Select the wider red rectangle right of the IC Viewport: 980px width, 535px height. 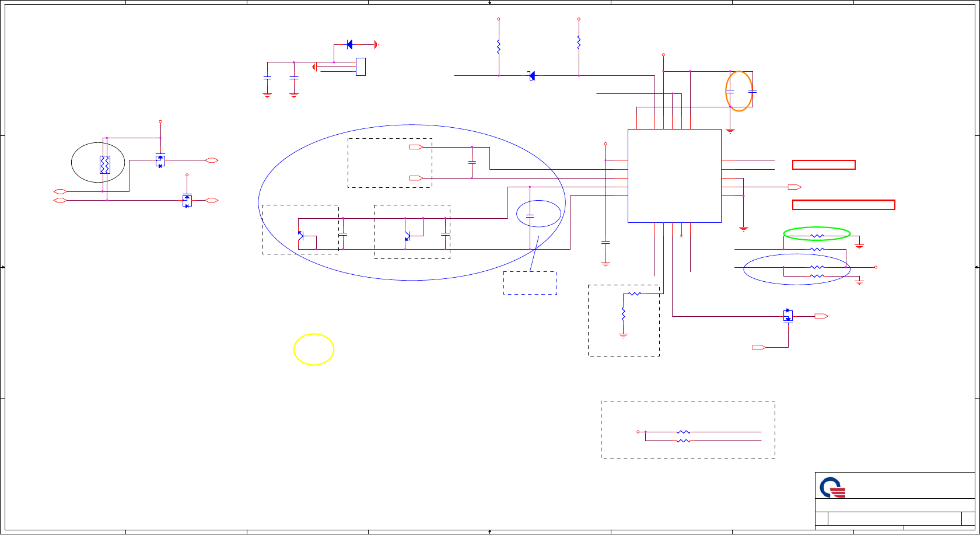843,205
